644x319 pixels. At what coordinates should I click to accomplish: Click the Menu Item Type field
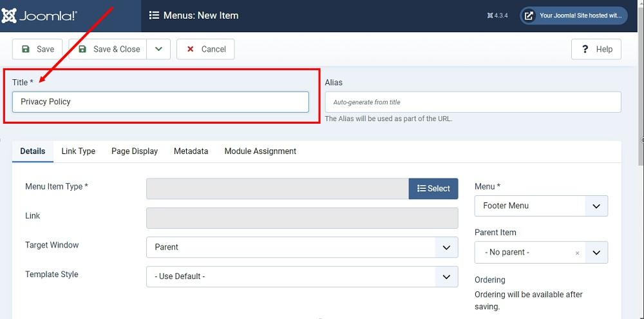pos(277,189)
